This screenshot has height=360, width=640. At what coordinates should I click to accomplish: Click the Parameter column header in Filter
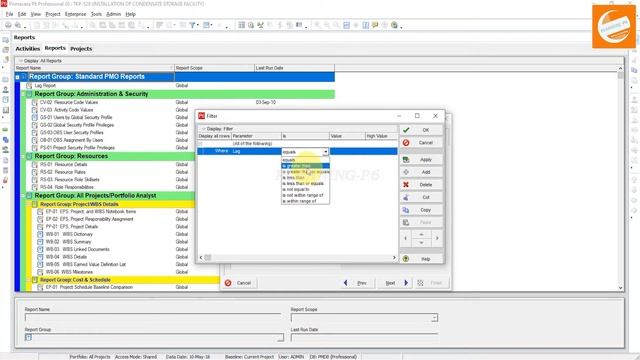[256, 136]
